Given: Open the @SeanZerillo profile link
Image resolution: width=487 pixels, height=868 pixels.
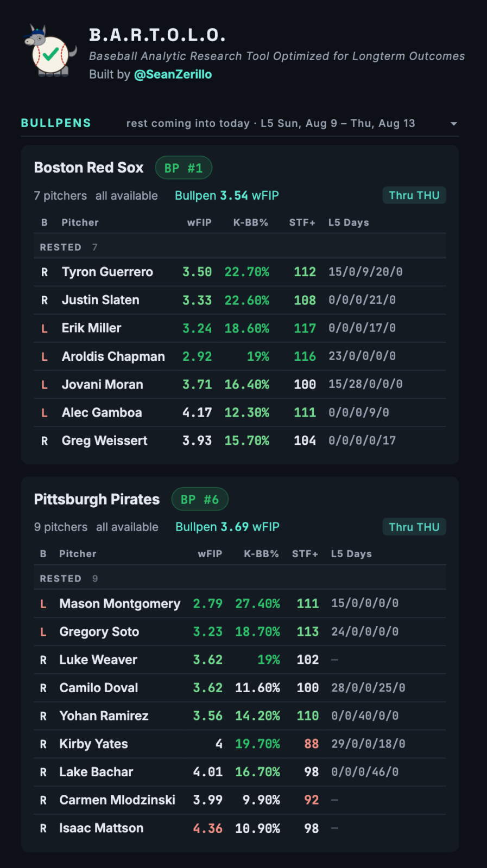Looking at the screenshot, I should (173, 74).
